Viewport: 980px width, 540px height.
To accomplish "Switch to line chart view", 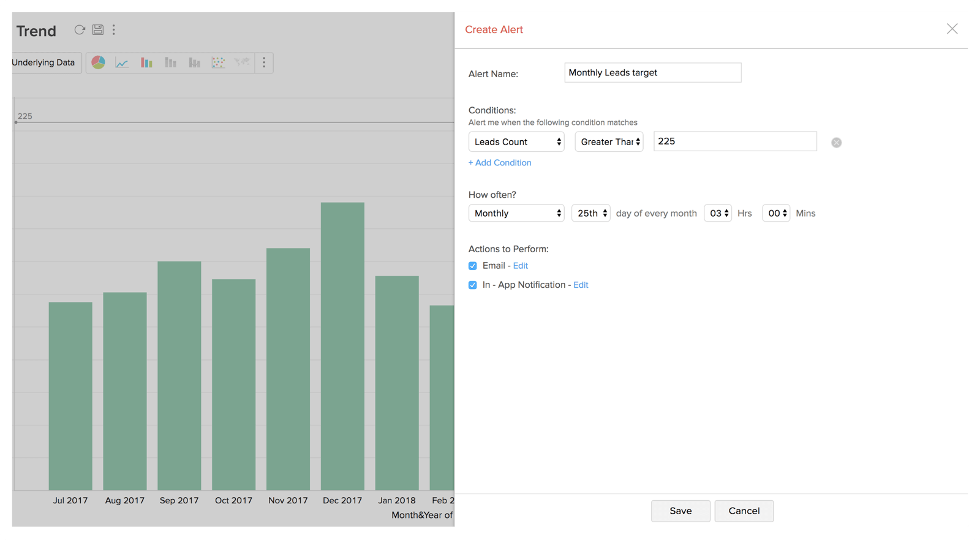I will click(122, 62).
